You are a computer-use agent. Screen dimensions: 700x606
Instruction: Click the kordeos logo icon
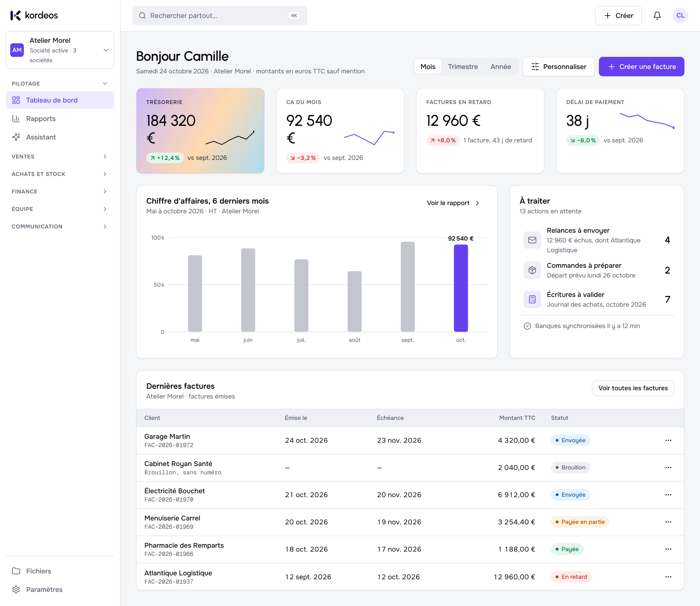coord(16,15)
